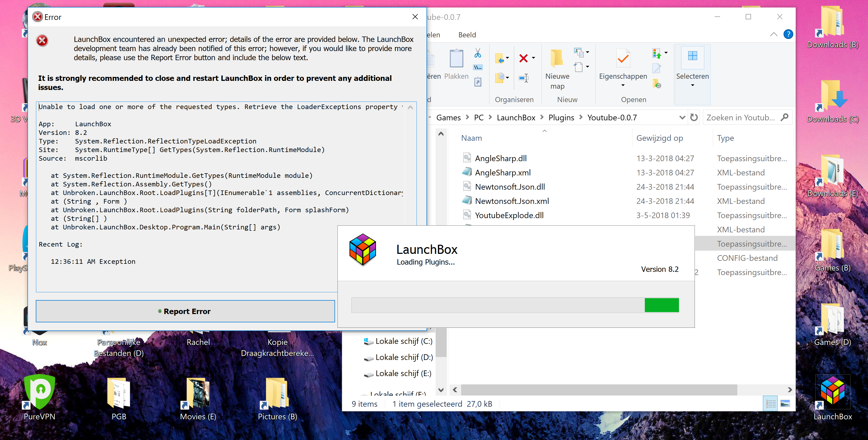The height and width of the screenshot is (440, 868).
Task: Open the LaunchBox desktop shortcut
Action: coord(833,397)
